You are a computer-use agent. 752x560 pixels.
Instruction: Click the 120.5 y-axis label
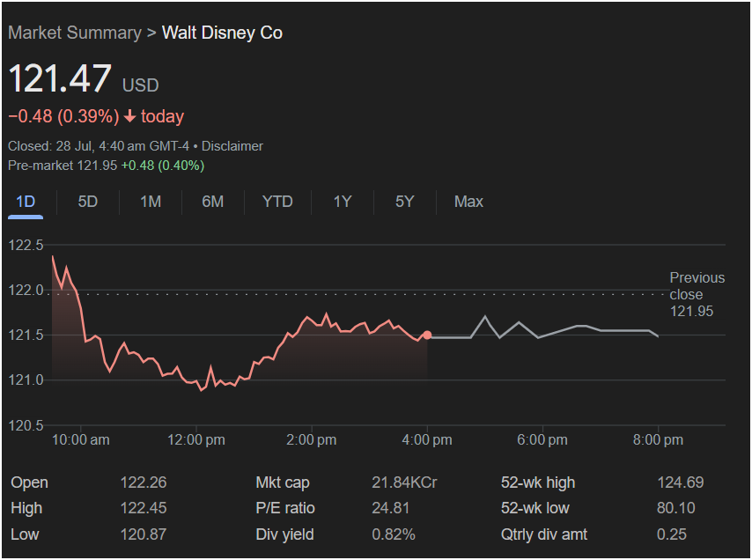(26, 425)
